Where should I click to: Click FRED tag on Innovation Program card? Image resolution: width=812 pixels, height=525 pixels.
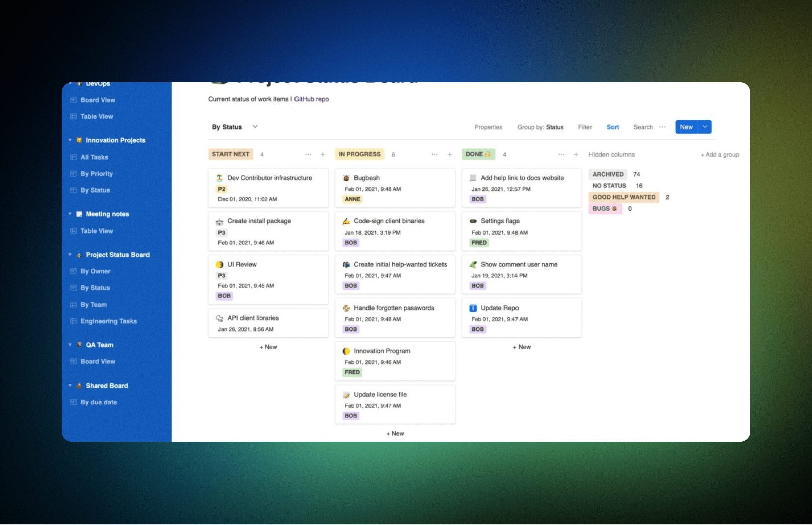tap(352, 372)
